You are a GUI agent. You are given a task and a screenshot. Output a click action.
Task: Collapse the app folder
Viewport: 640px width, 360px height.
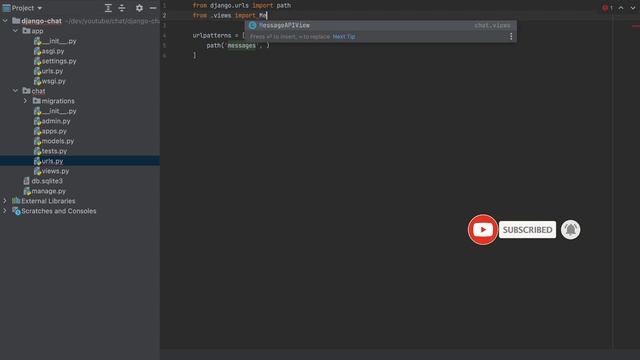click(x=15, y=31)
